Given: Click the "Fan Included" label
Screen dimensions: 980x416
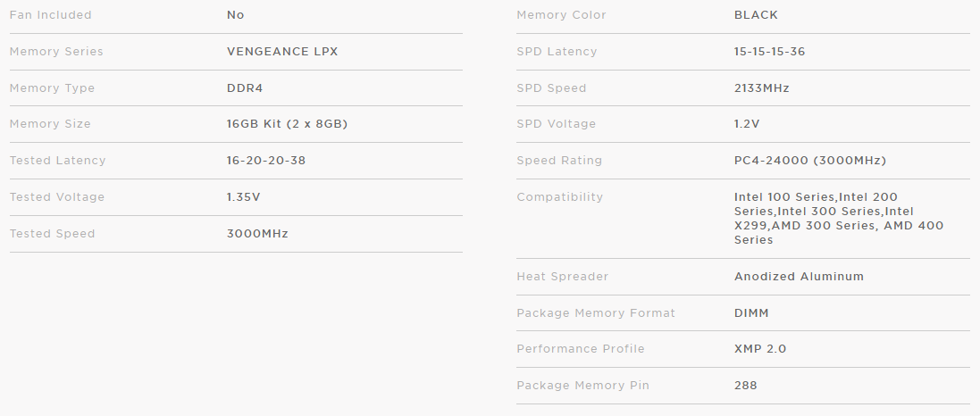Looking at the screenshot, I should point(50,15).
